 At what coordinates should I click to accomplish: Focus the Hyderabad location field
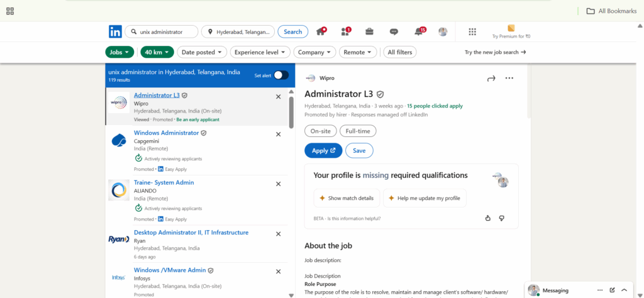click(238, 31)
